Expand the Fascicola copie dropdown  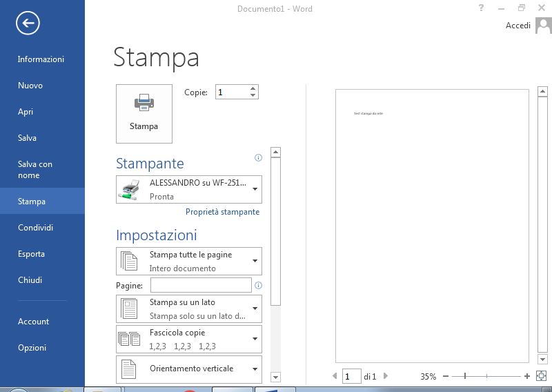[x=189, y=339]
